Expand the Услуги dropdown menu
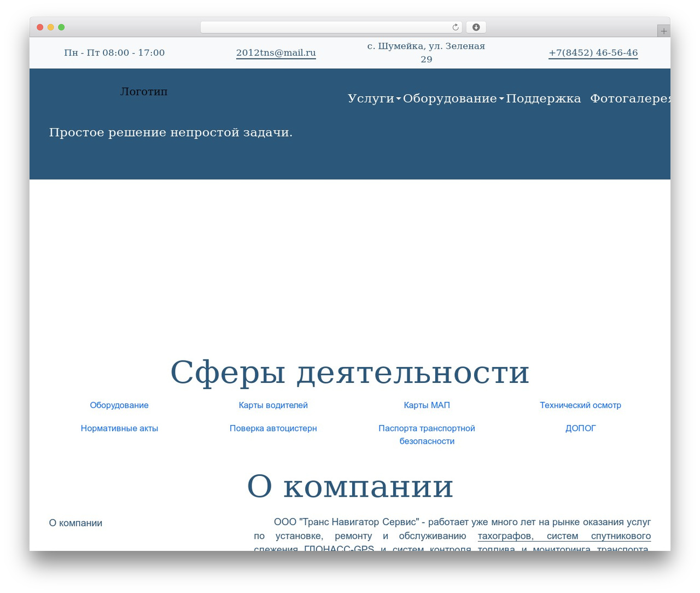This screenshot has width=700, height=593. (374, 98)
